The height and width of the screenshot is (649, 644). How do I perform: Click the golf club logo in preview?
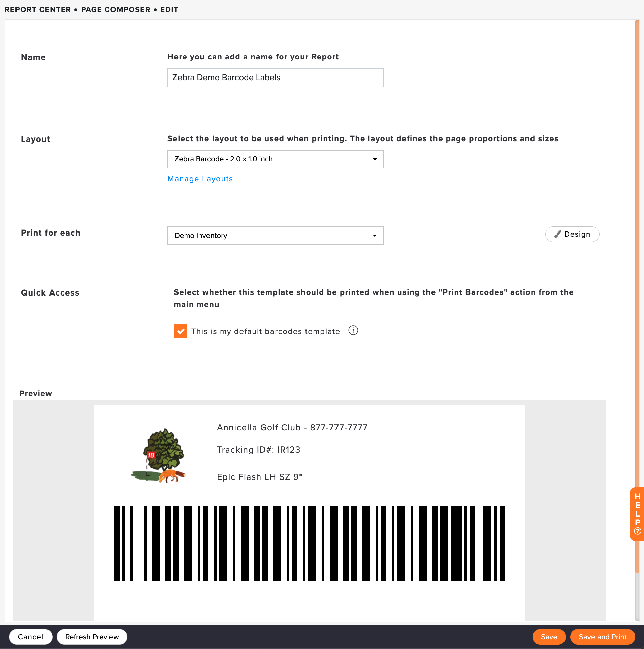(158, 455)
